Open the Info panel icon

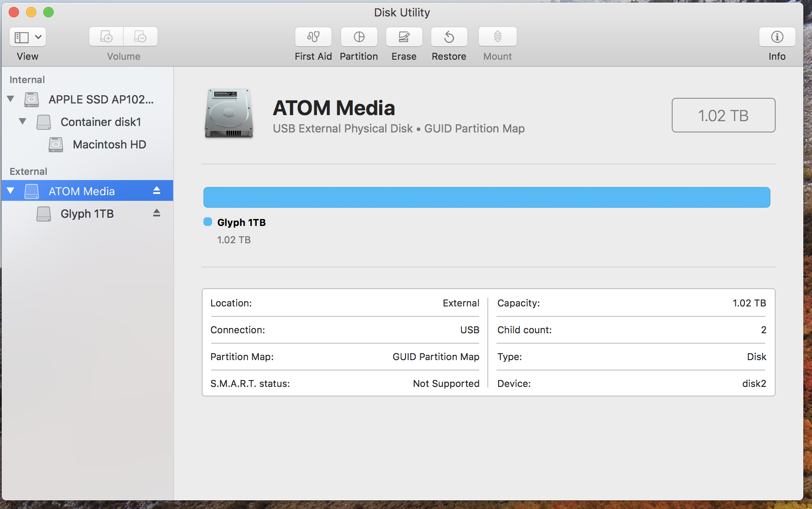click(777, 37)
